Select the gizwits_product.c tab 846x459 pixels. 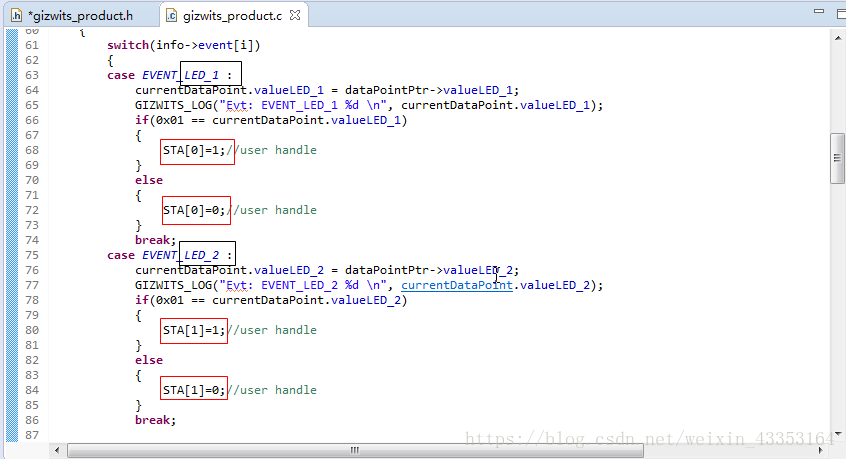coord(232,16)
